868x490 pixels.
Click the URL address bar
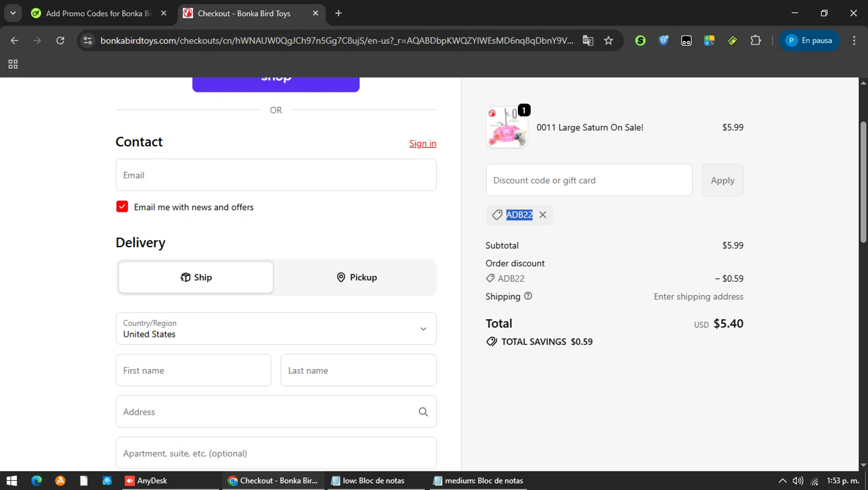point(337,40)
